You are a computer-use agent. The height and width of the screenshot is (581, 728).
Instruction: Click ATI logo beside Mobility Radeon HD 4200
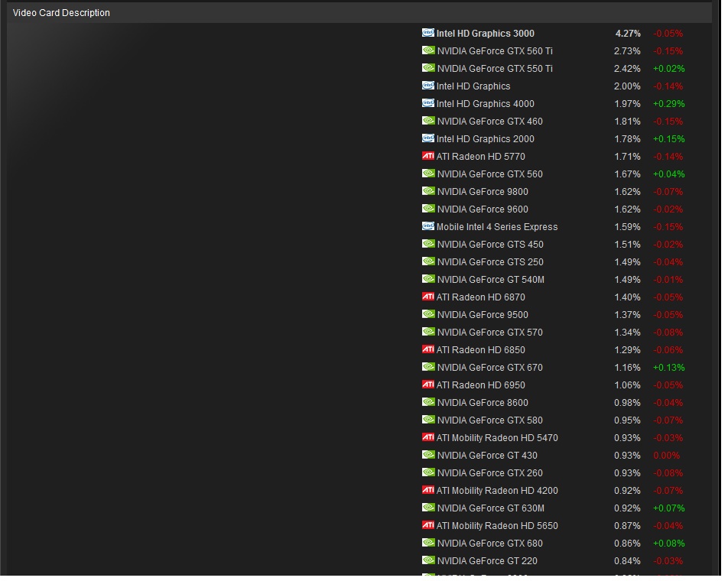(x=427, y=490)
